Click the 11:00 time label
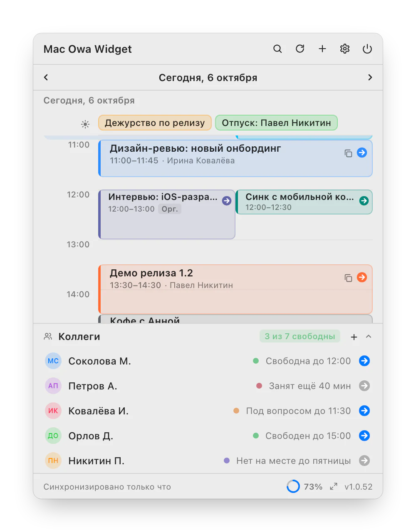416x532 pixels. [x=79, y=145]
